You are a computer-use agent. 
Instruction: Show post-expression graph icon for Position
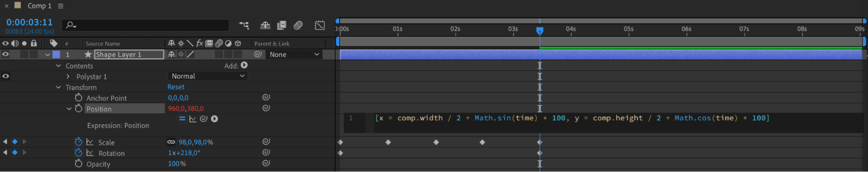tap(193, 119)
